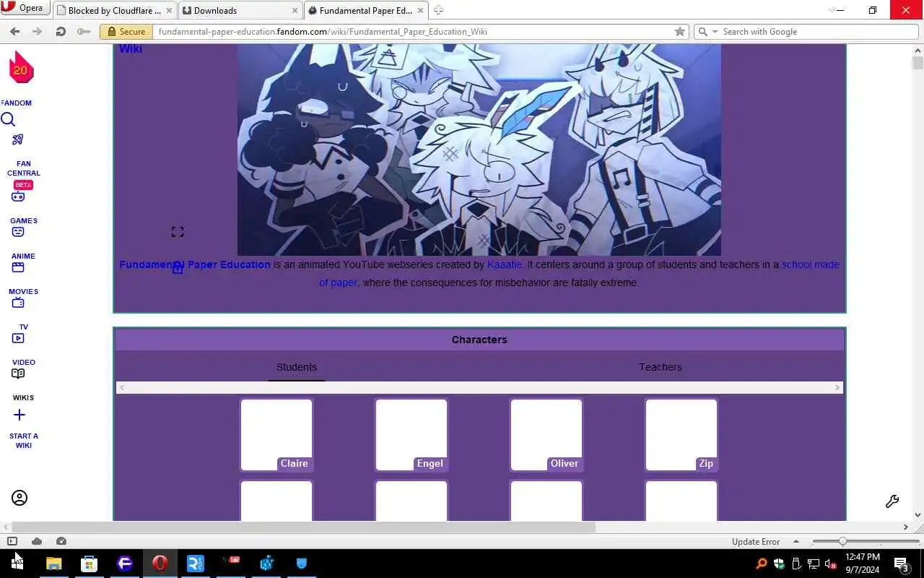Open Fandom search magnifier icon
The height and width of the screenshot is (578, 924).
[8, 120]
